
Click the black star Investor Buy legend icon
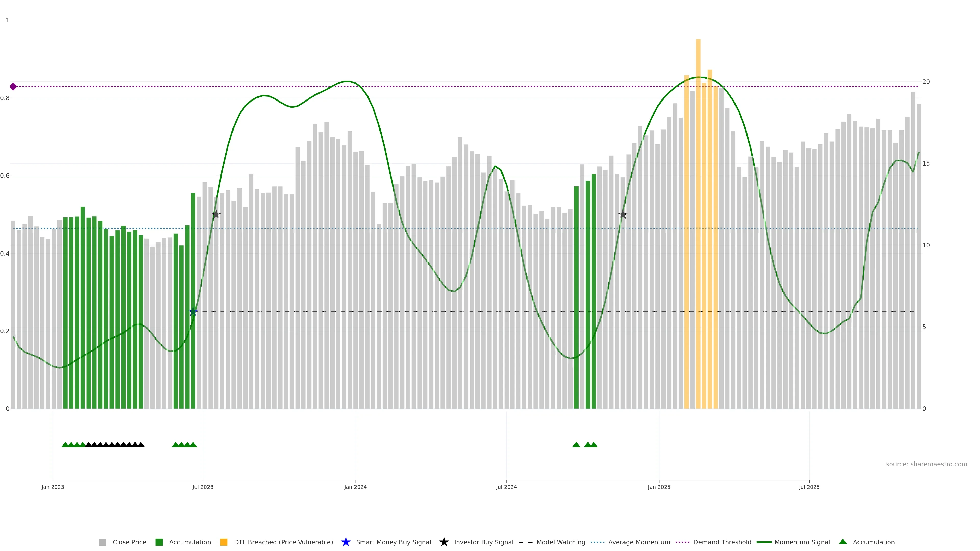pos(444,542)
